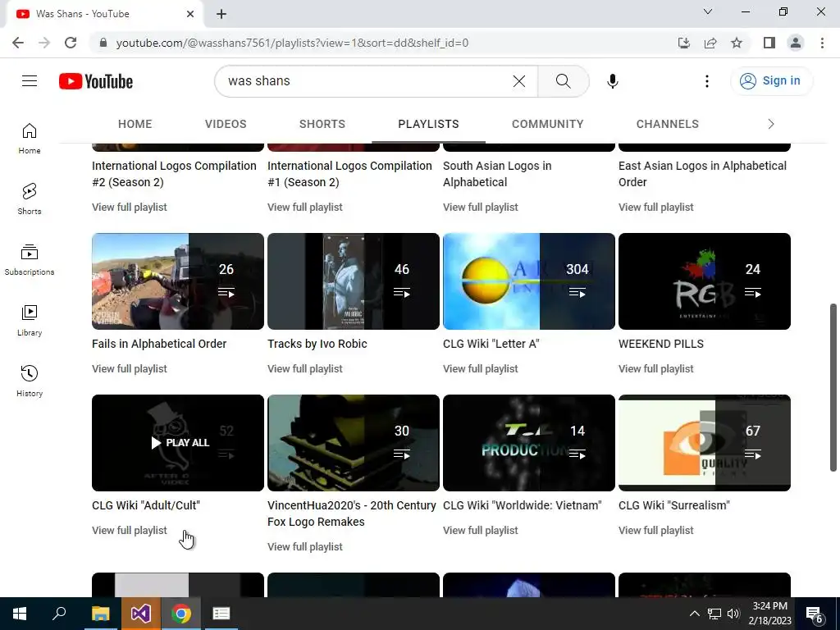Click the page vertical scrollbar thumb
Image resolution: width=840 pixels, height=630 pixels.
(833, 388)
